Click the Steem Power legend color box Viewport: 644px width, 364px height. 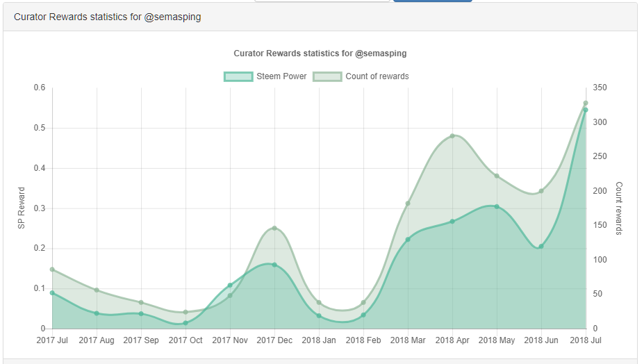[238, 76]
